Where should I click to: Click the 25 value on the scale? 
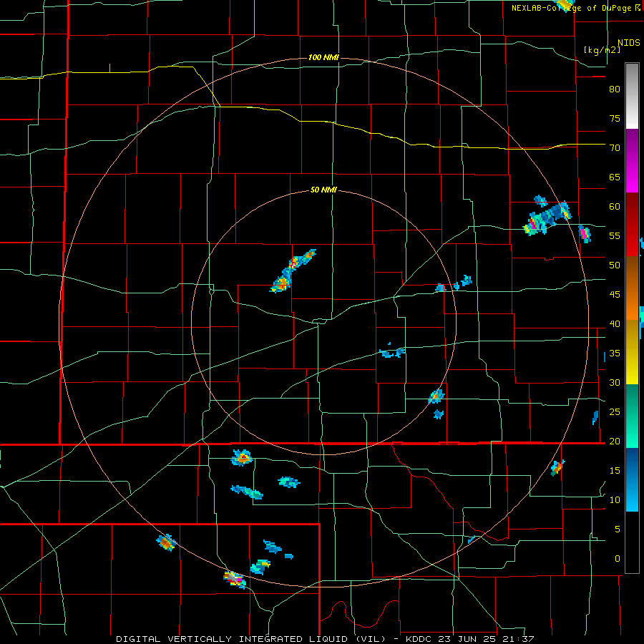[x=615, y=411]
